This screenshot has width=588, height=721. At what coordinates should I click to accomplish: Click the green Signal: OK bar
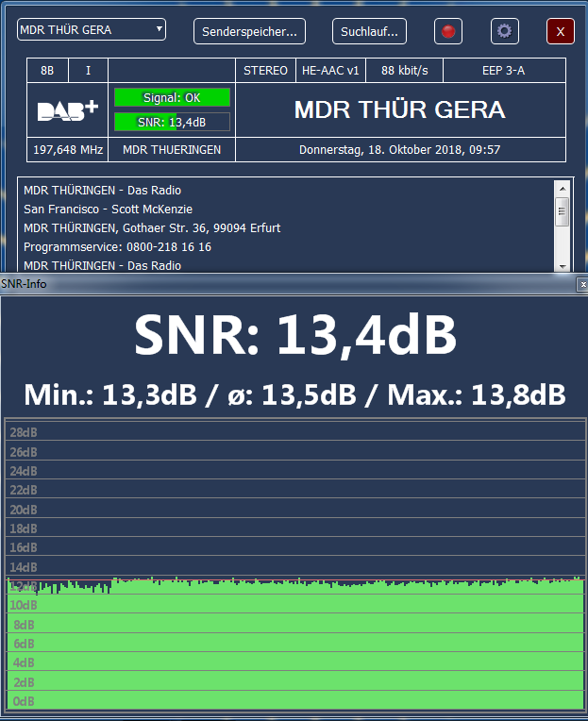(172, 97)
